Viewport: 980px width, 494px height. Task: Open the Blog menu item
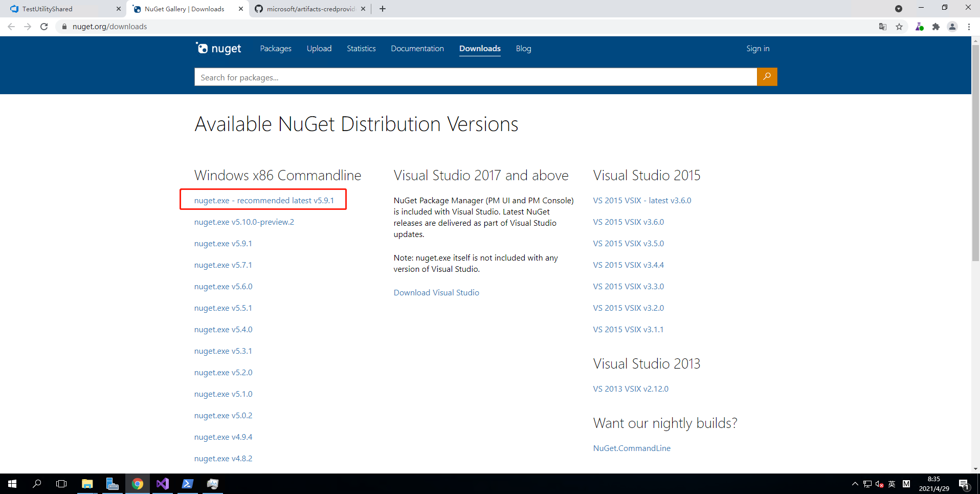(x=523, y=49)
